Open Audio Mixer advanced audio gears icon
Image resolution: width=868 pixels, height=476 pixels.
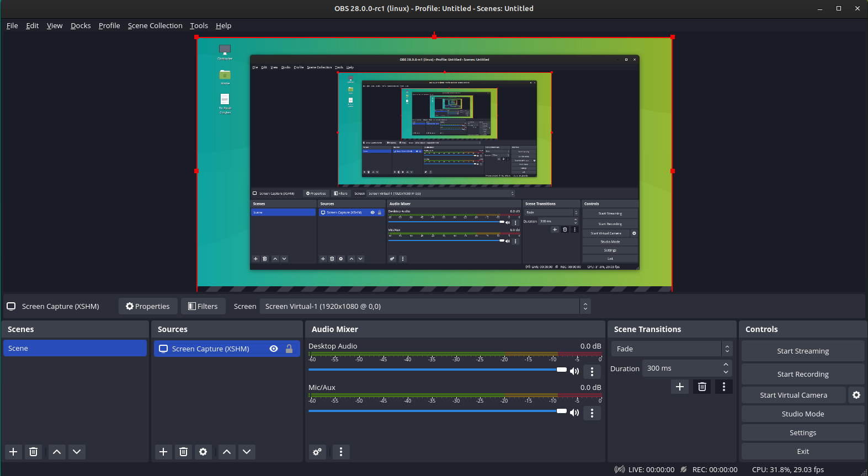(317, 452)
